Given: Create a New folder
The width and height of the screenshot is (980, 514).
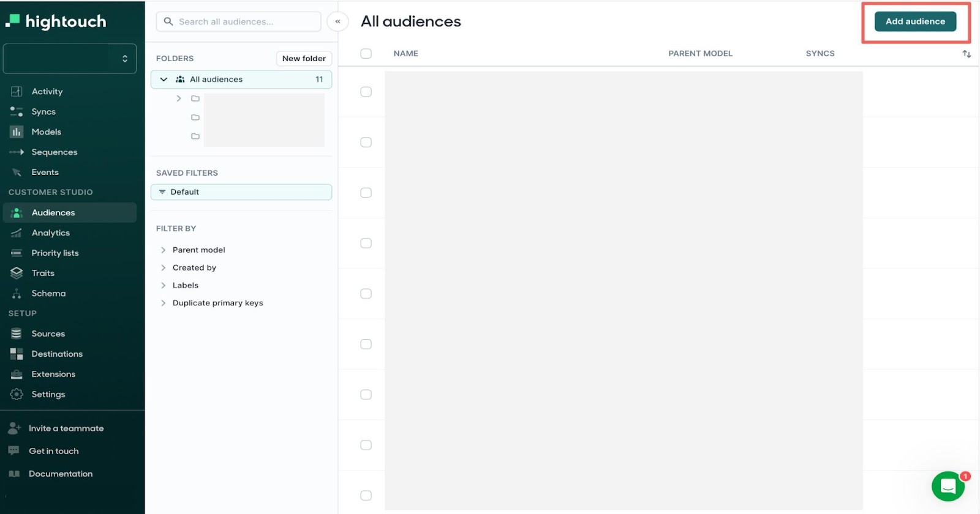Looking at the screenshot, I should pos(304,59).
